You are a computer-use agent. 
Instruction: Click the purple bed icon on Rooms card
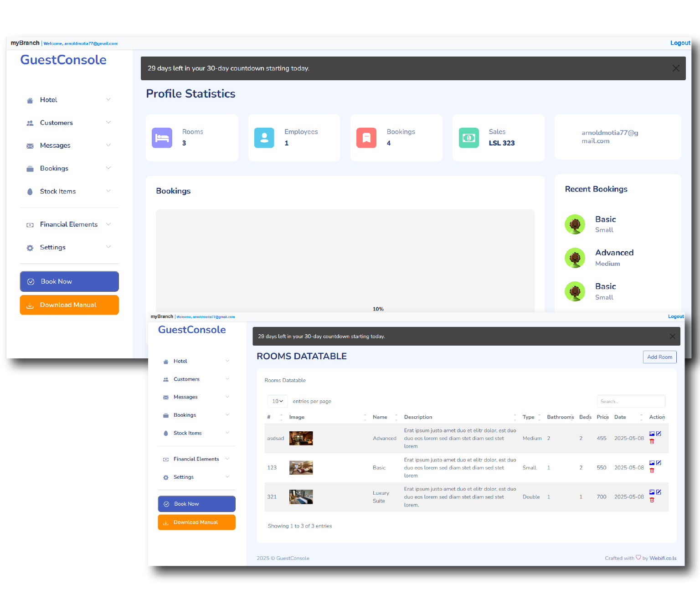pos(162,138)
